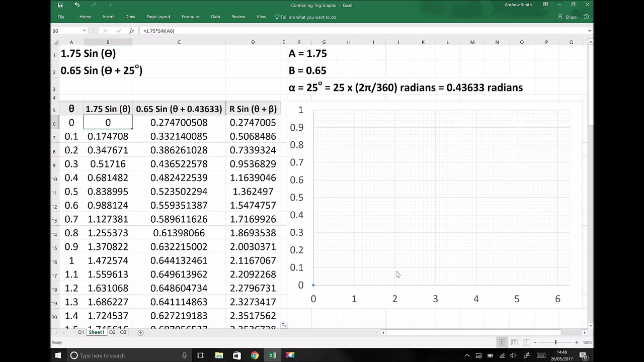644x362 pixels.
Task: Select column A header
Action: [71, 42]
